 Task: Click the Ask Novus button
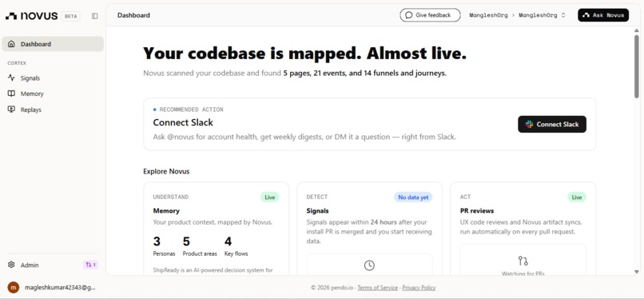(x=603, y=15)
